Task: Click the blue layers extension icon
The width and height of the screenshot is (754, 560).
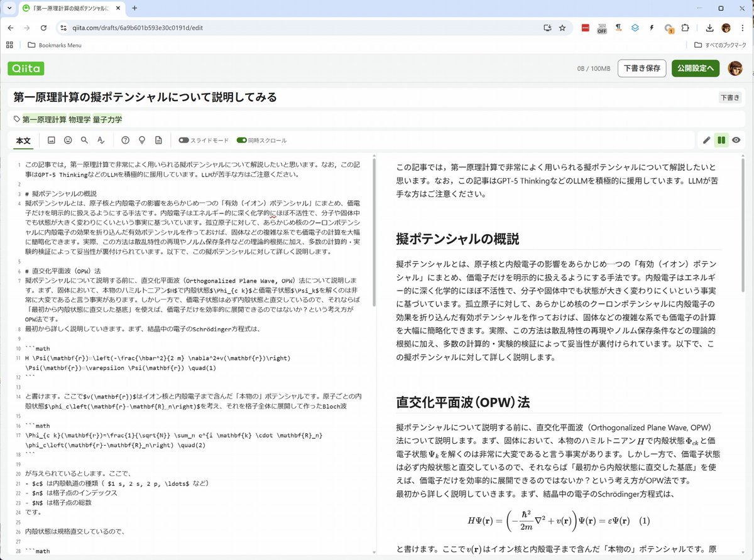Action: pos(635,28)
